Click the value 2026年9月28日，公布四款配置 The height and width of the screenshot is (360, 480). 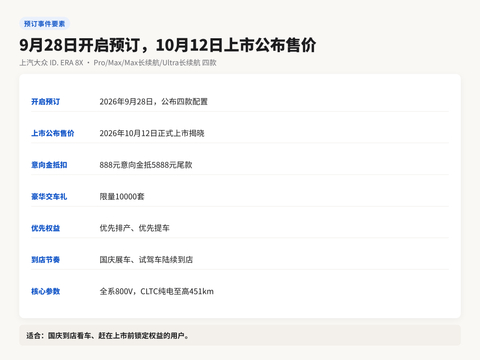(x=154, y=102)
